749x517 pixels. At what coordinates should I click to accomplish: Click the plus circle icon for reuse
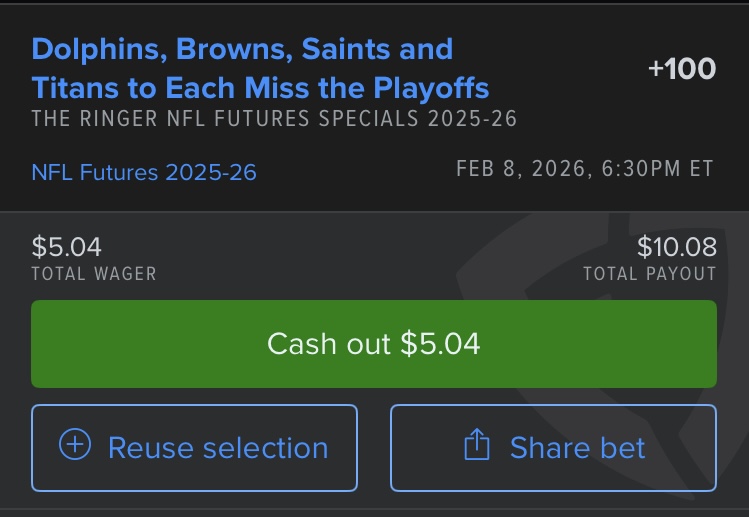[75, 444]
